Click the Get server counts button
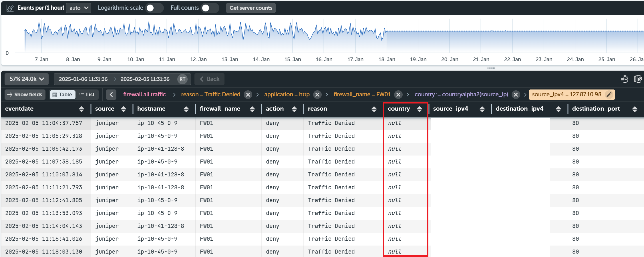The width and height of the screenshot is (644, 257). tap(251, 8)
